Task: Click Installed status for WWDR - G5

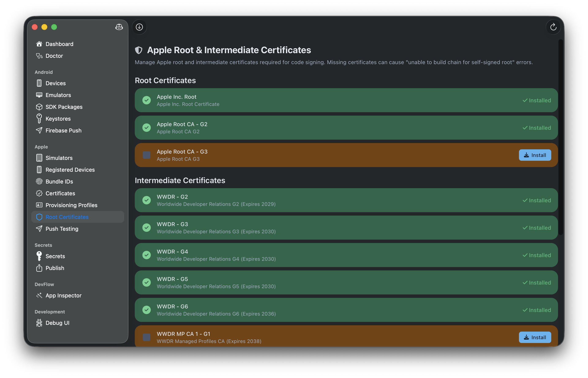Action: click(537, 282)
